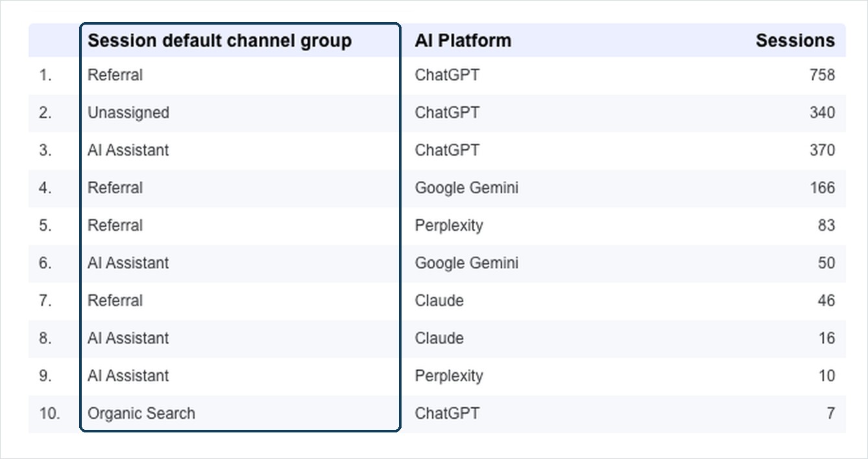The image size is (868, 459).
Task: Click Claude in row 7
Action: [x=439, y=301]
